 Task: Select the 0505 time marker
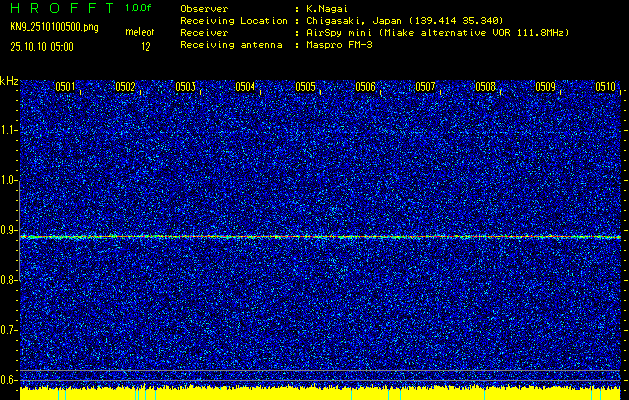[305, 87]
